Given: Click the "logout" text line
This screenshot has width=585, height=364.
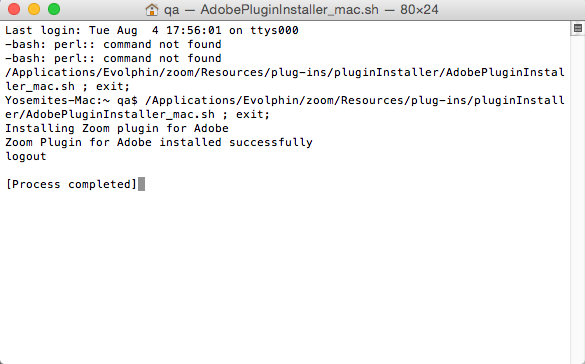Looking at the screenshot, I should tap(26, 157).
